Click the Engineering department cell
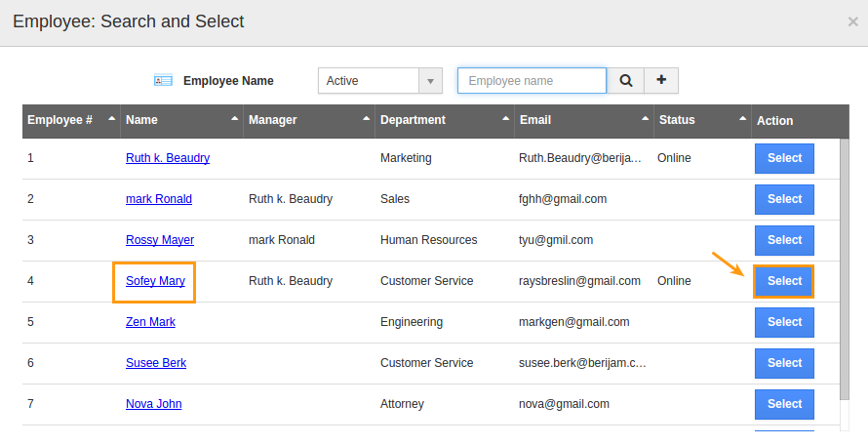Screen dimensions: 868x445 pos(412,322)
